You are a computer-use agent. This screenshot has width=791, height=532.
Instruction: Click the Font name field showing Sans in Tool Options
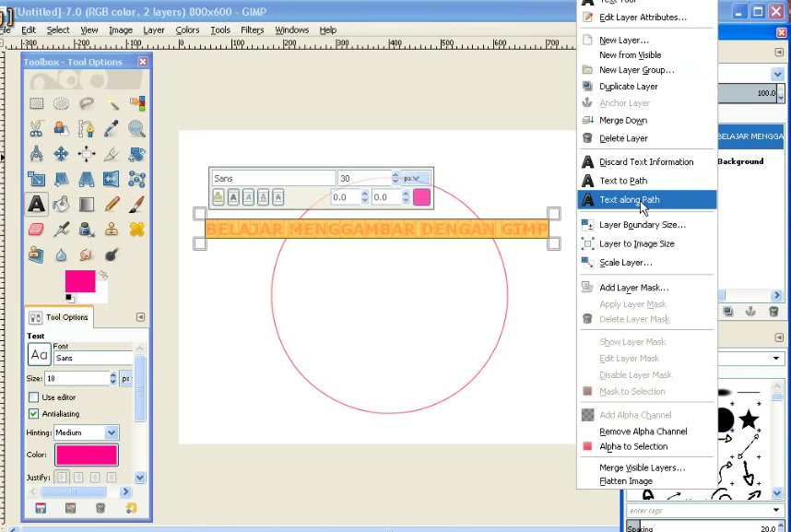pyautogui.click(x=92, y=358)
